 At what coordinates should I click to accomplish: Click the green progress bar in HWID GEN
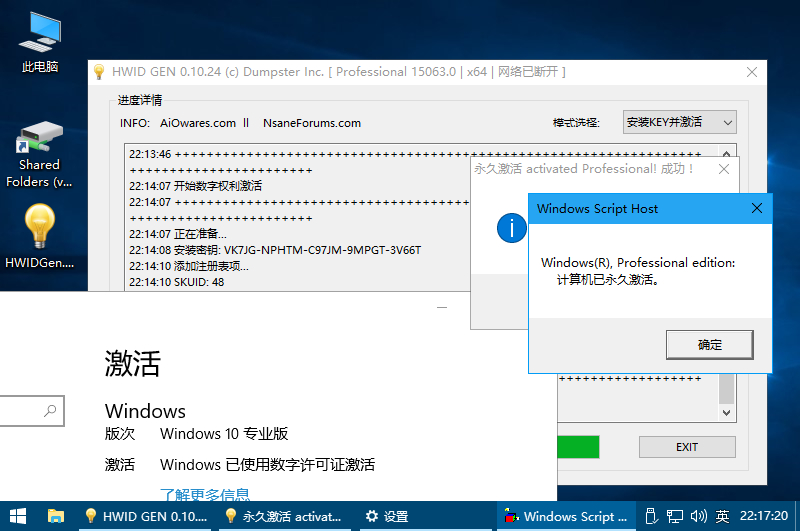578,447
